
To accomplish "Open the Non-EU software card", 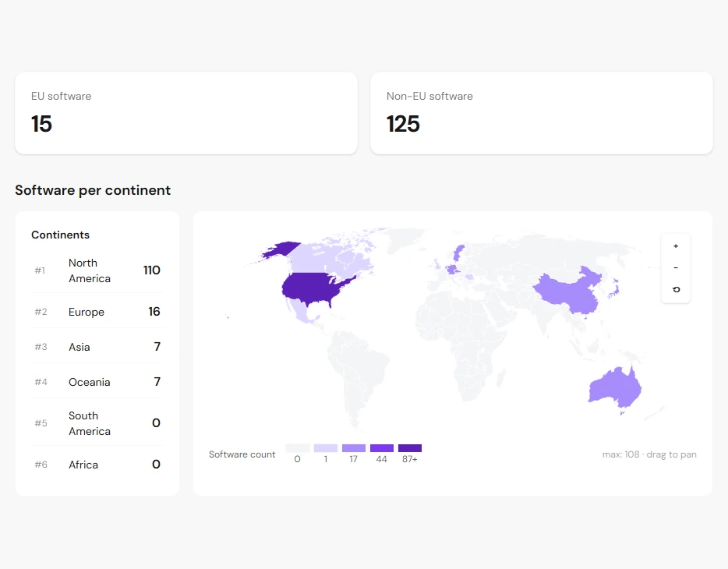I will (542, 113).
